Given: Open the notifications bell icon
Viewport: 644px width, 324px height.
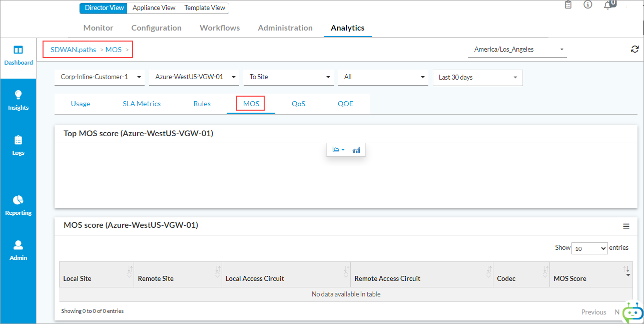Looking at the screenshot, I should click(608, 5).
